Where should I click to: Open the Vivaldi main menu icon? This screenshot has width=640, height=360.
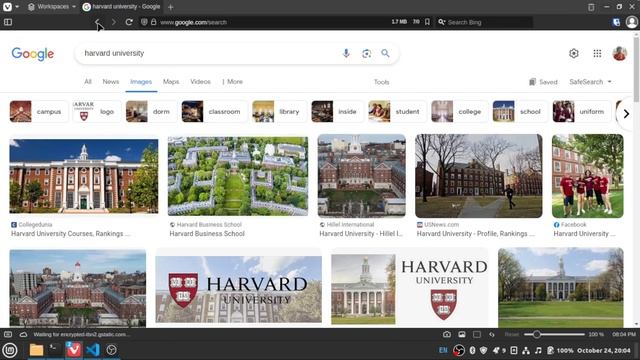(7, 7)
